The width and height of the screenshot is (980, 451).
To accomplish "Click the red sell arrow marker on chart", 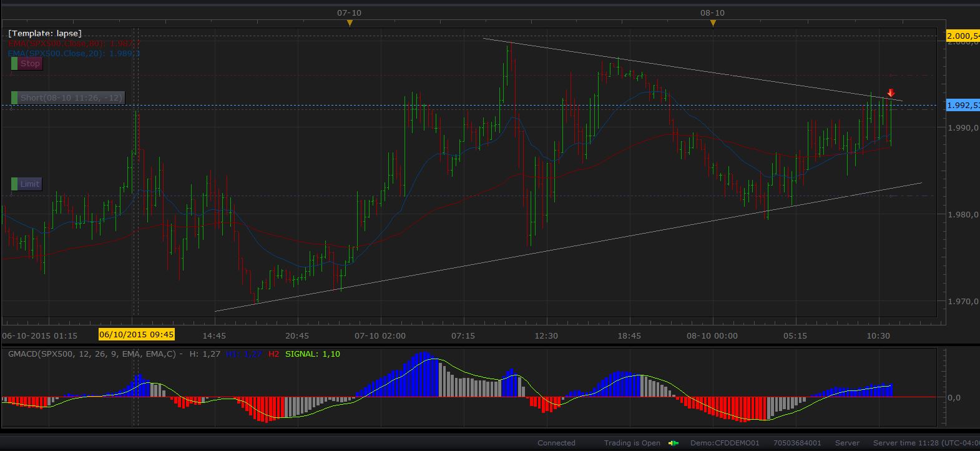I will [x=891, y=93].
